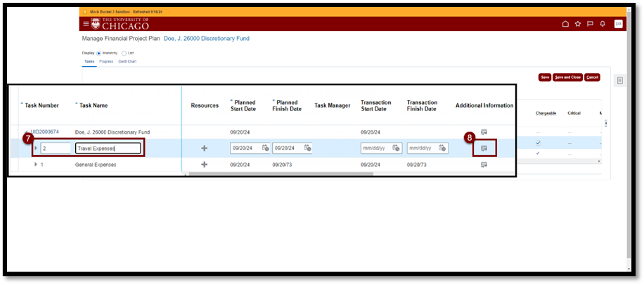Click the Cancel button
Viewport: 644px width, 285px height.
[x=593, y=77]
